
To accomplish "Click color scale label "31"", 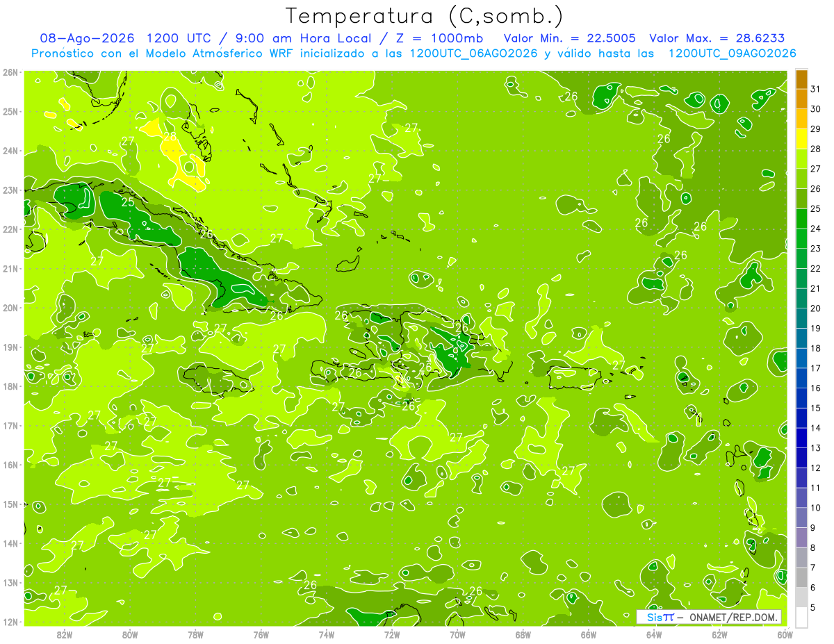I will [816, 90].
